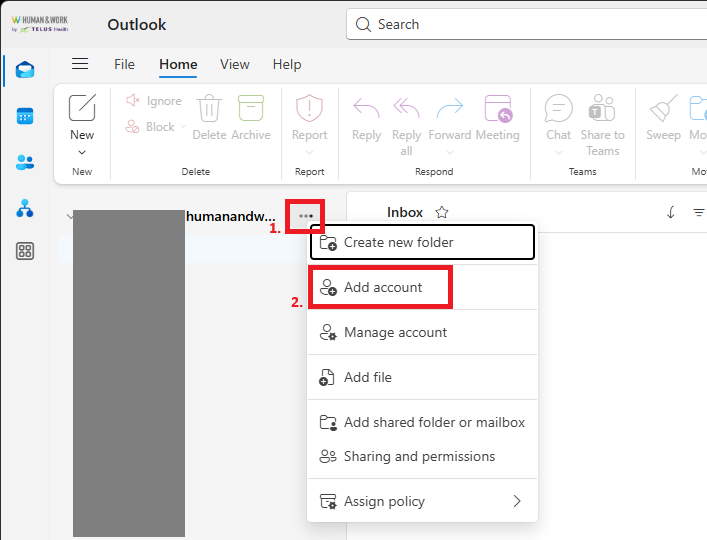Click the Inbox sort order arrow
This screenshot has width=707, height=540.
(x=671, y=212)
